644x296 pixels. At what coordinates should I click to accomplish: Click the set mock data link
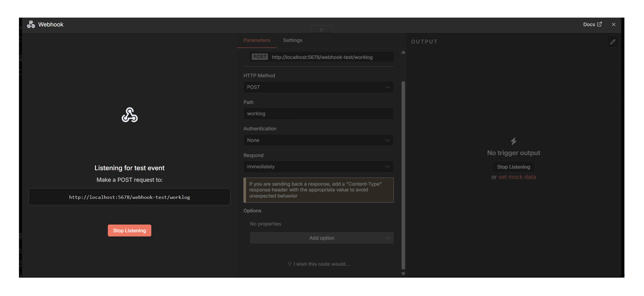(517, 177)
